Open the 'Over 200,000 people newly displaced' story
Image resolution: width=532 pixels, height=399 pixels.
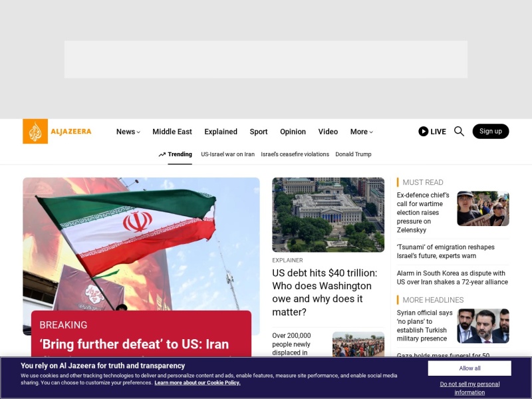pos(291,344)
